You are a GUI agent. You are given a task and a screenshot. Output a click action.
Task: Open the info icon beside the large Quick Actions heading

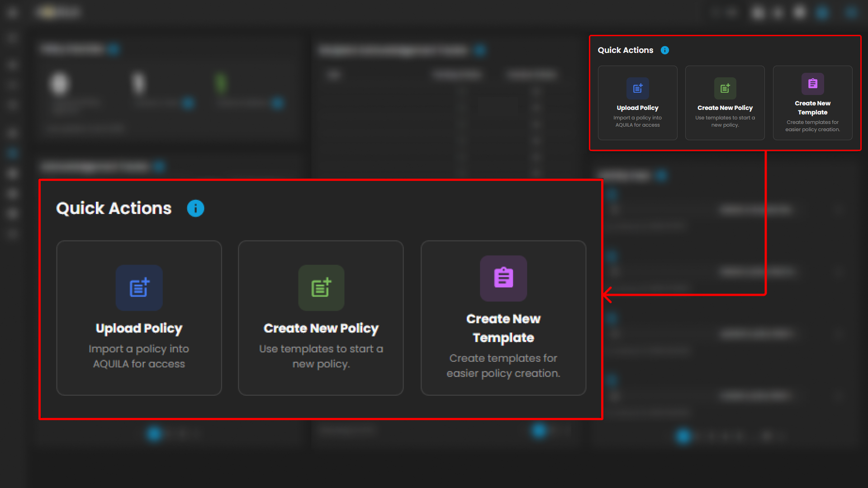click(195, 208)
